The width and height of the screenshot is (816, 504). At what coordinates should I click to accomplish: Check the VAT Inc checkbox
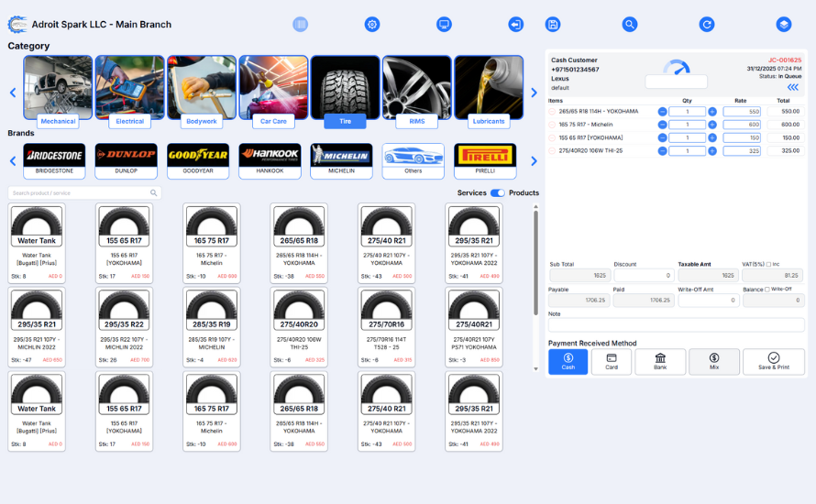[768, 264]
